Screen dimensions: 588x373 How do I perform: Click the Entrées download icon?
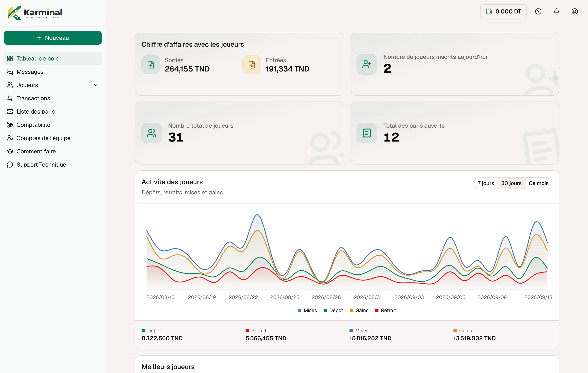(x=252, y=64)
